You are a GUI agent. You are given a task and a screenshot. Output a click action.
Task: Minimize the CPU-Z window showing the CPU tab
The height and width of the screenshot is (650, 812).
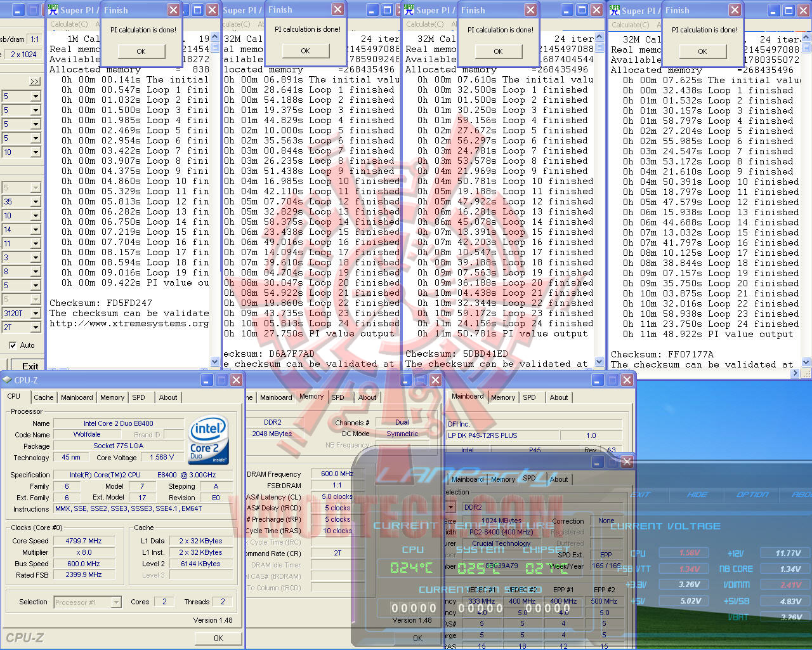[x=207, y=380]
